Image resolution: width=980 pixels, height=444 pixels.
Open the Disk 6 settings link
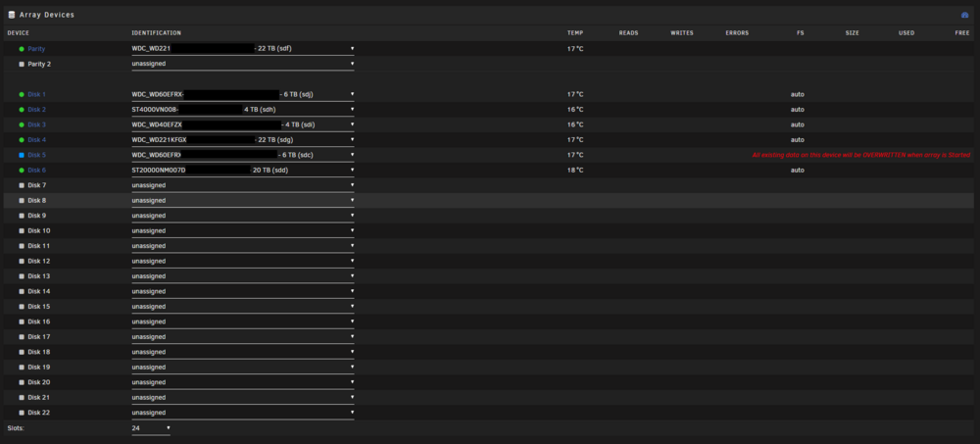coord(36,171)
